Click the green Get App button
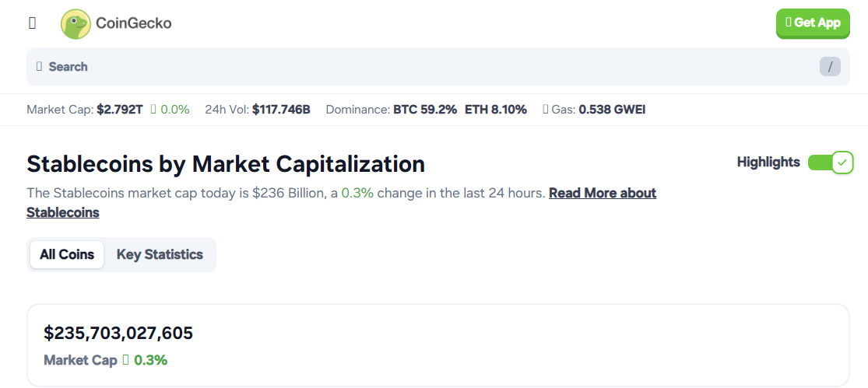The image size is (868, 388). pos(813,23)
